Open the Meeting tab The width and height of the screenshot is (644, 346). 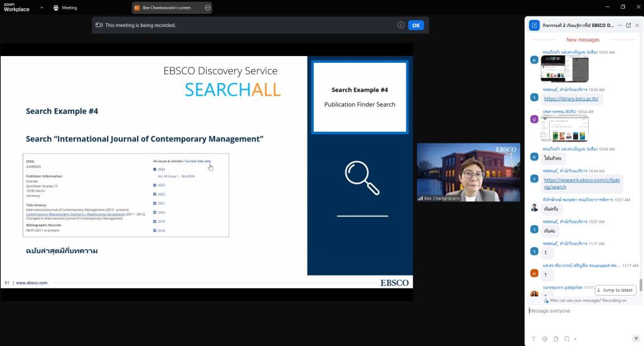tap(65, 8)
